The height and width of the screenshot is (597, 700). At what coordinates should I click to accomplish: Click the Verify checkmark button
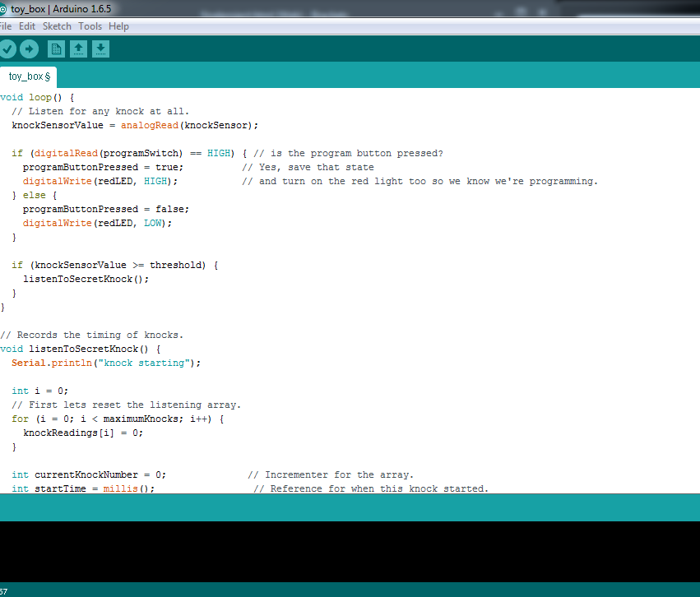click(7, 49)
